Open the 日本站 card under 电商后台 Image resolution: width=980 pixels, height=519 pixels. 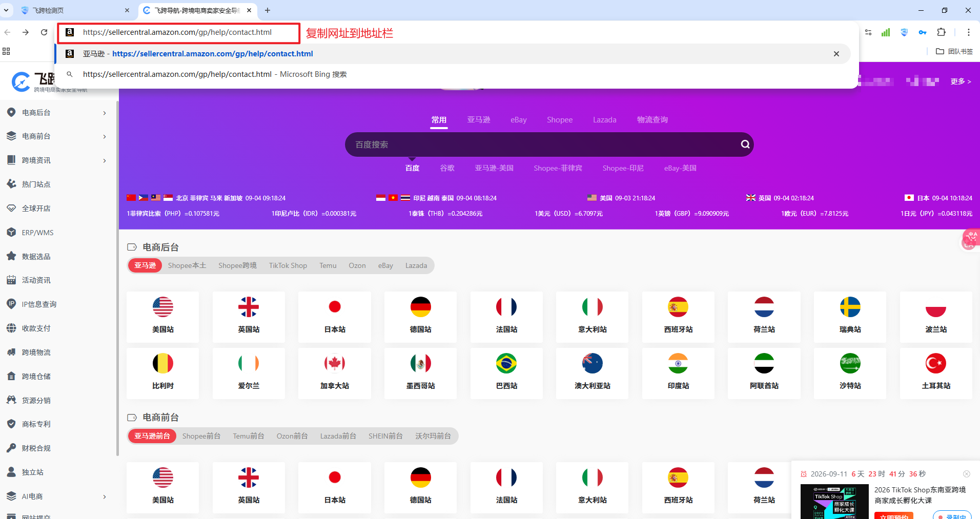coord(335,317)
